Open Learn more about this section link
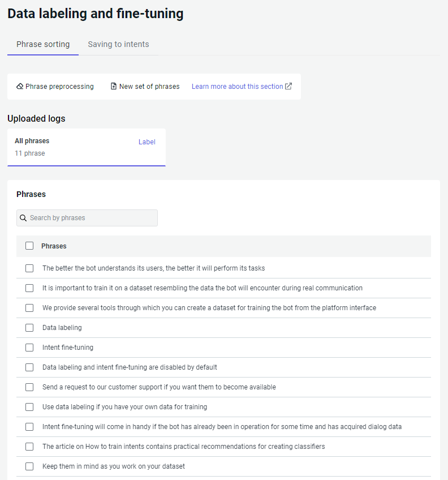 coord(237,87)
